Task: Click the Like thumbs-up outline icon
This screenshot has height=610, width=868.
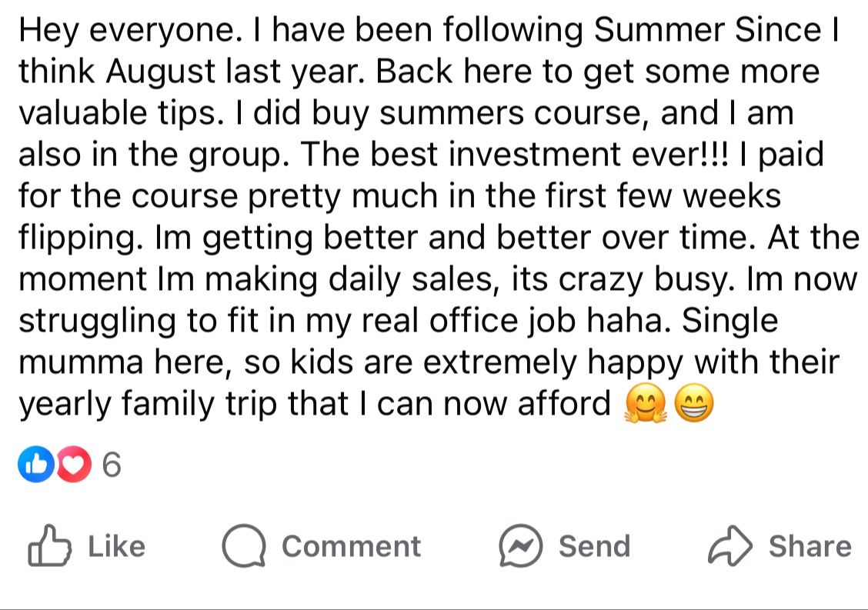Action: click(49, 545)
